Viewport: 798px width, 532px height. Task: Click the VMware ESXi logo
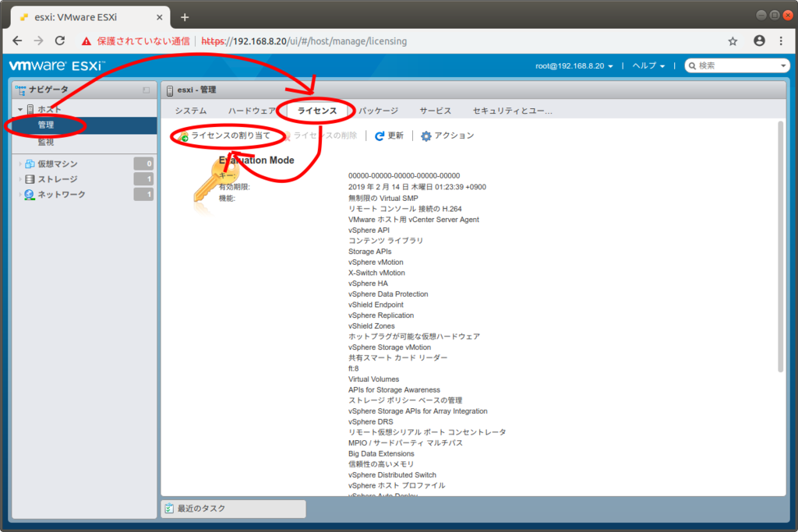click(x=57, y=65)
